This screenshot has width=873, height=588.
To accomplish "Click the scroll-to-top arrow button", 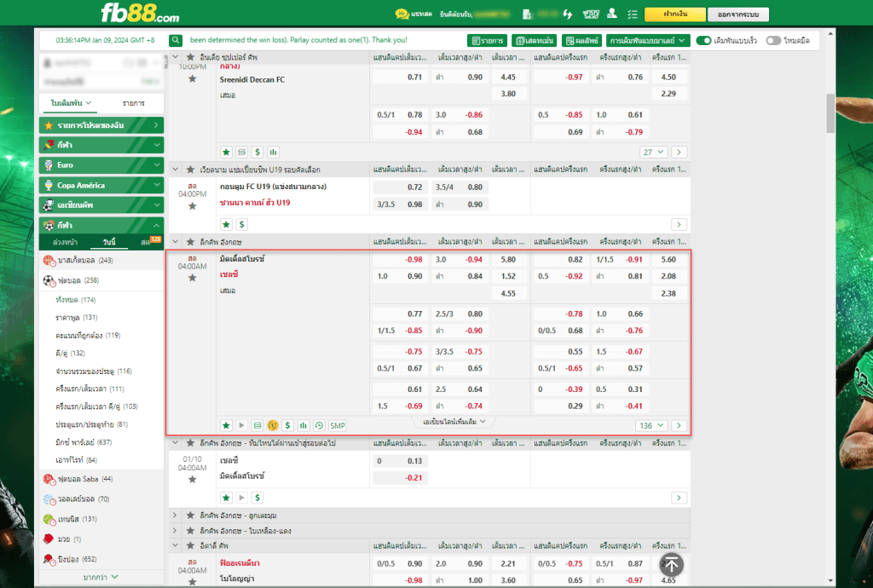I will [x=672, y=565].
